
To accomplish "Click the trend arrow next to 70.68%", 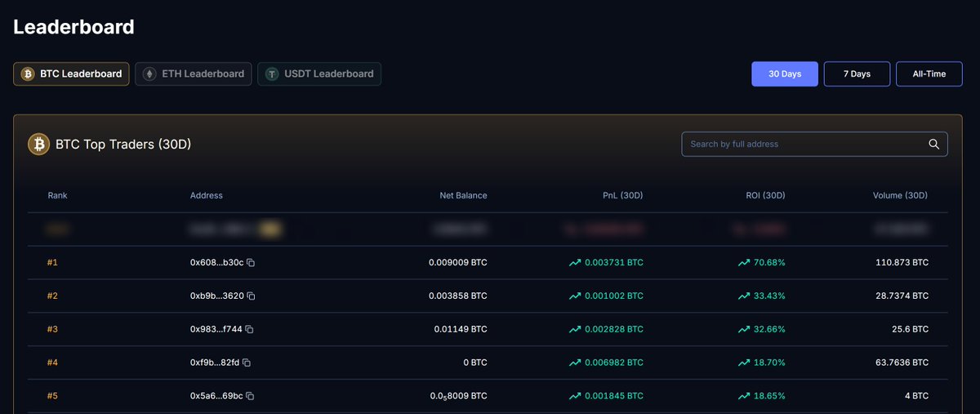I will tap(744, 263).
